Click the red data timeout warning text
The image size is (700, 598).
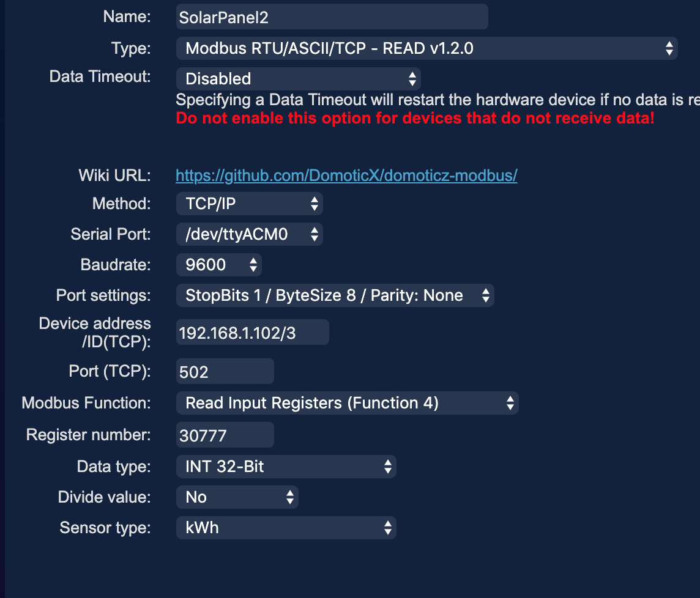pyautogui.click(x=415, y=118)
